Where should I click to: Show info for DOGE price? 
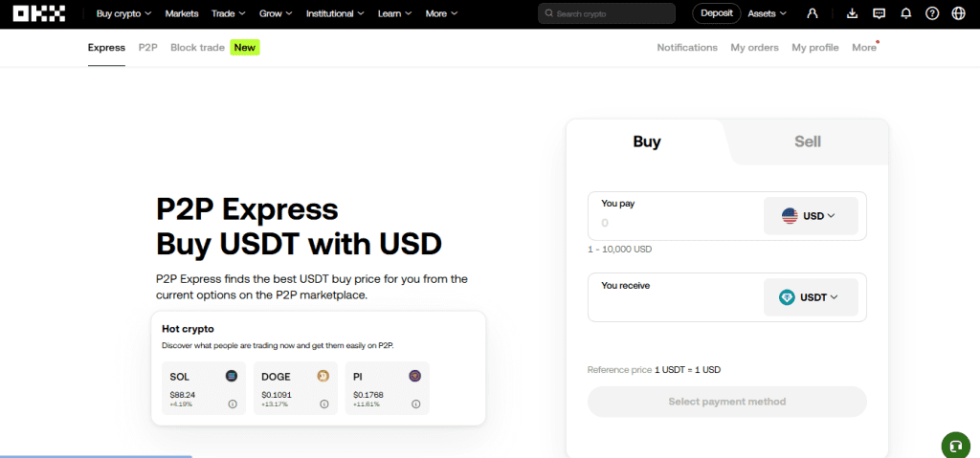coord(324,404)
